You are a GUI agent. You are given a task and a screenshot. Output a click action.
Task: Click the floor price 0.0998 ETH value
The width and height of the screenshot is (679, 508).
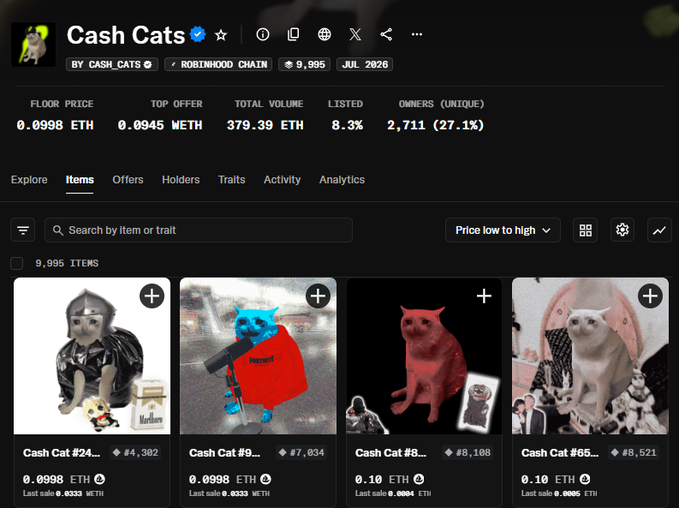[55, 125]
